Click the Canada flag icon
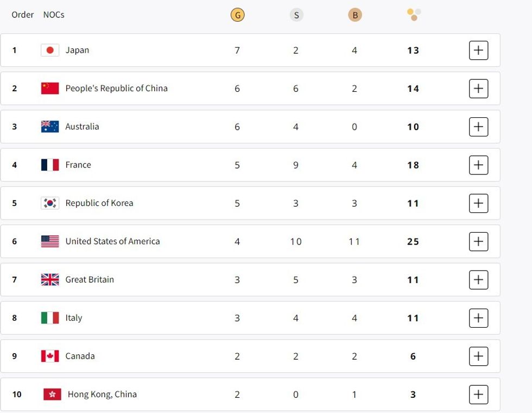 click(x=50, y=356)
